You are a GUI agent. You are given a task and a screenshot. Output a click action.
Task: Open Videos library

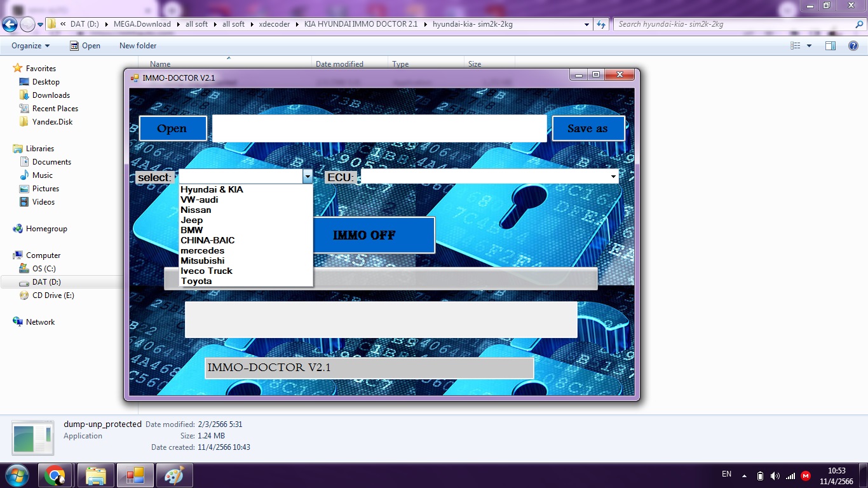[44, 202]
